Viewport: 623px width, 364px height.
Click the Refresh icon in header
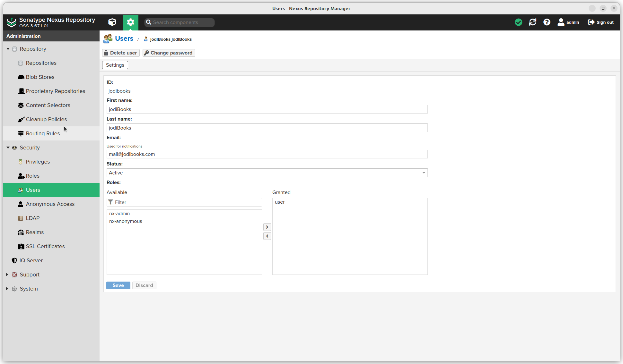point(533,22)
